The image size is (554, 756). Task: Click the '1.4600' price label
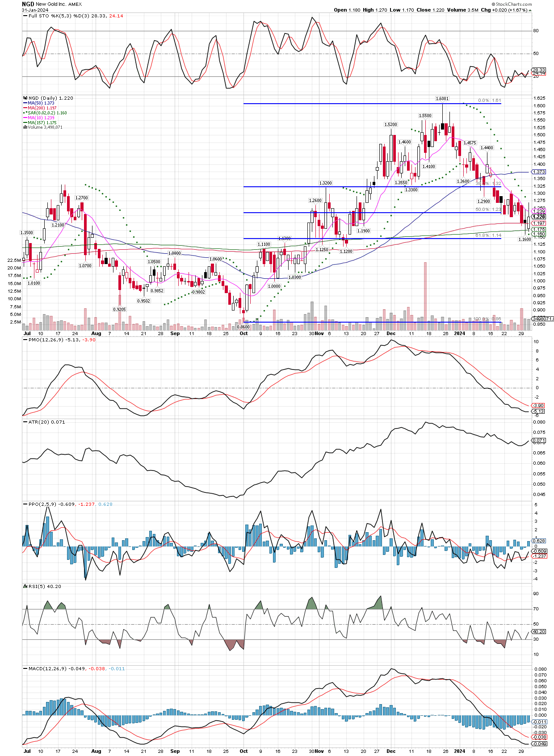tap(404, 142)
